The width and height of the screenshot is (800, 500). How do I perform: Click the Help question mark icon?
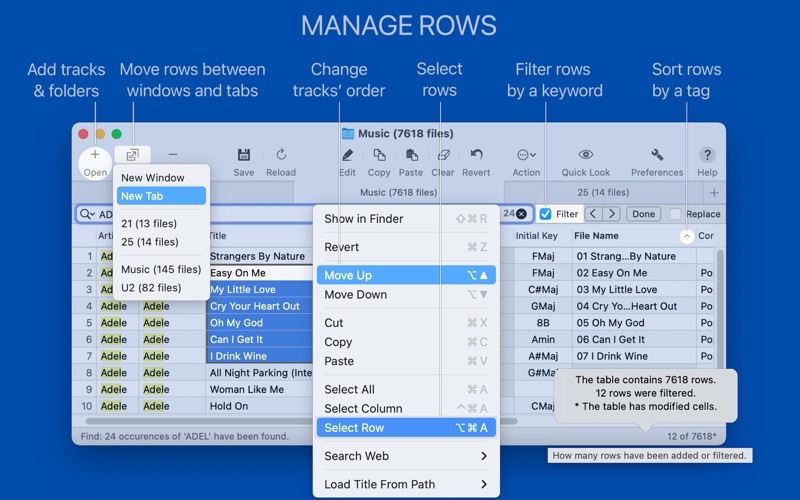pyautogui.click(x=707, y=155)
